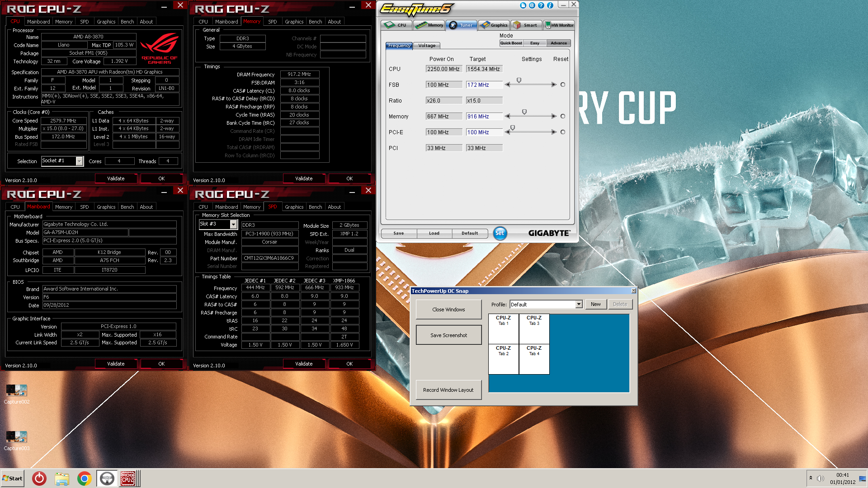Click the Memory slider handle
Screen dimensions: 868x488
(x=524, y=112)
